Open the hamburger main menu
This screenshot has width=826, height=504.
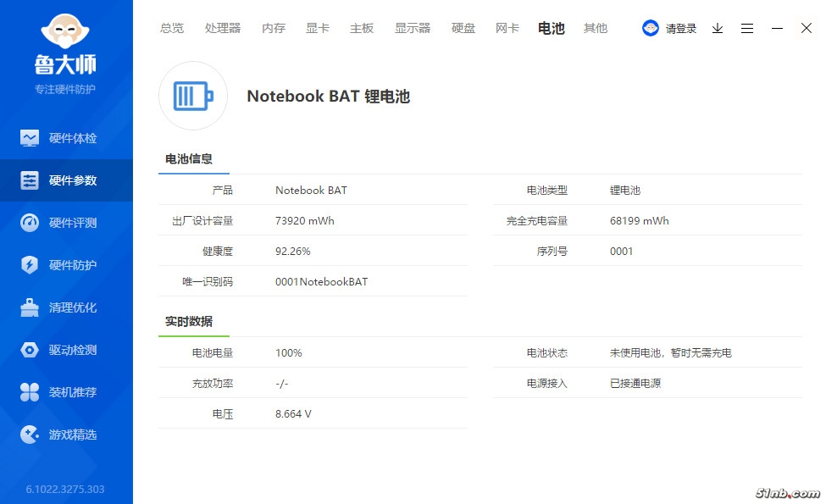click(x=747, y=28)
